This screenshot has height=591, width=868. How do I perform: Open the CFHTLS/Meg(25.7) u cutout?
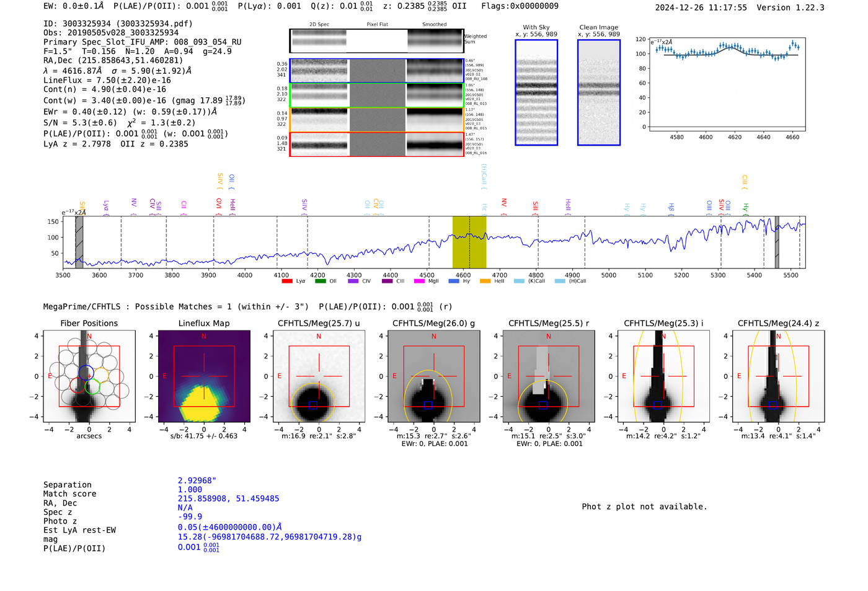pos(319,377)
